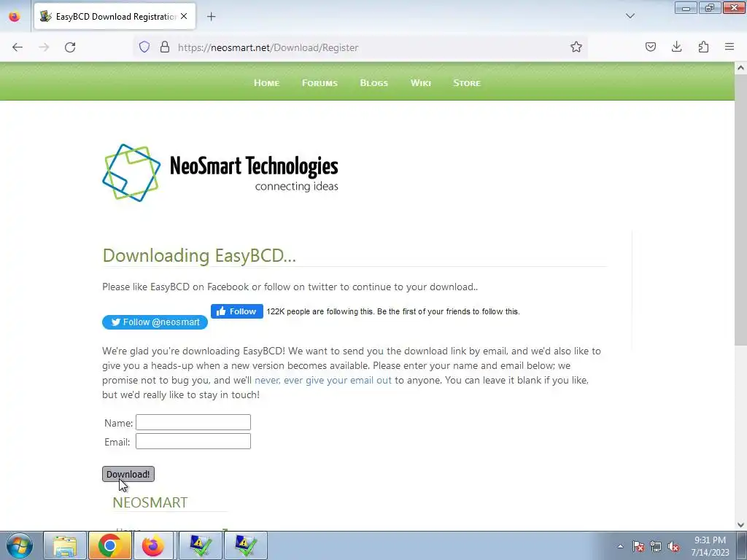
Task: Focus the Email input field
Action: click(193, 441)
